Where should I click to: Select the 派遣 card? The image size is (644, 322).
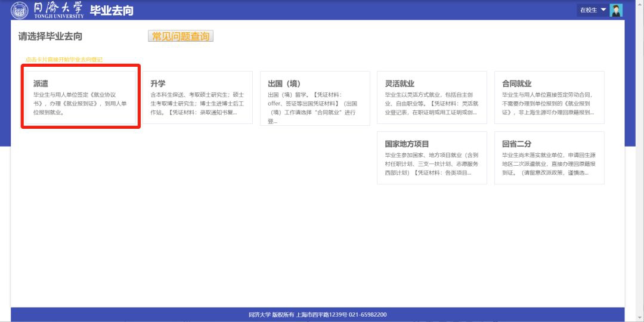click(x=80, y=97)
